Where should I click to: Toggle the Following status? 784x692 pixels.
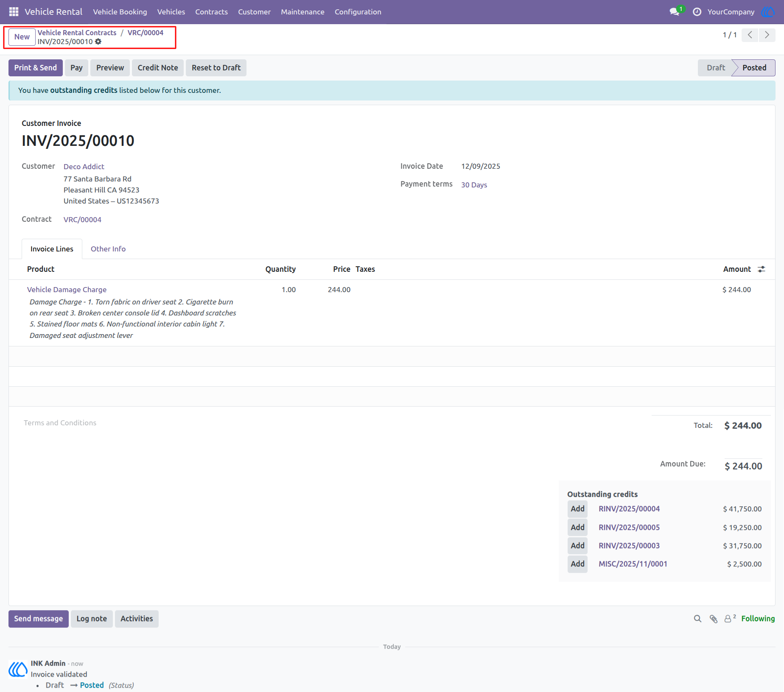coord(758,619)
